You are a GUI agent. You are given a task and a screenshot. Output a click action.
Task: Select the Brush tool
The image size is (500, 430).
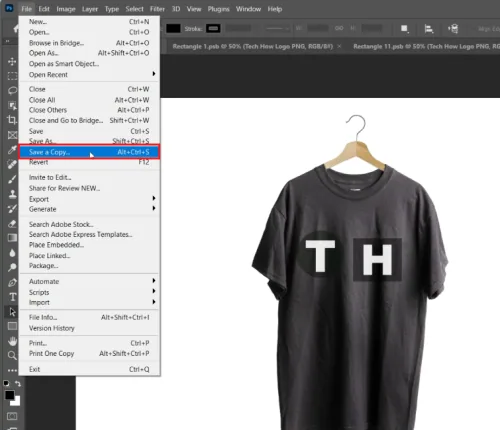click(12, 179)
